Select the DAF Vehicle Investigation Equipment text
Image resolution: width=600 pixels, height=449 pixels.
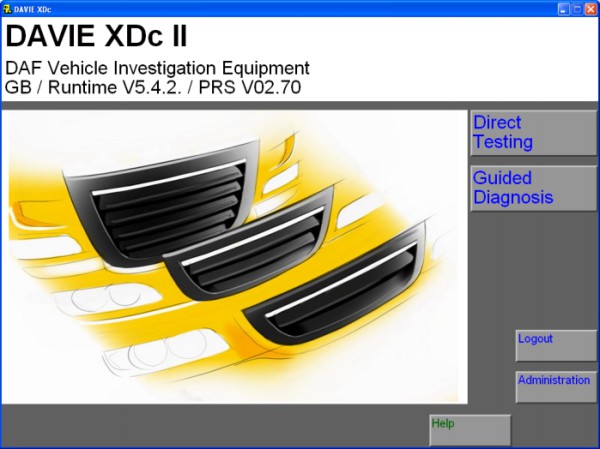(x=158, y=69)
